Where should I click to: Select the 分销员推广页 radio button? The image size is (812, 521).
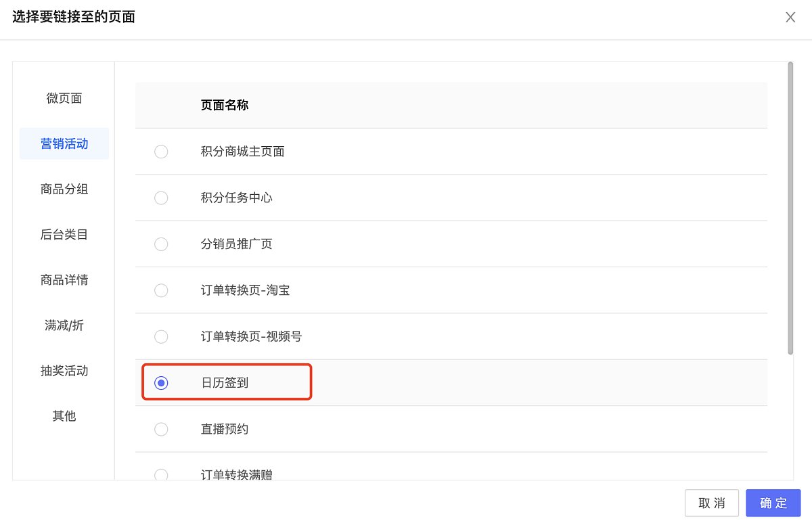click(161, 244)
